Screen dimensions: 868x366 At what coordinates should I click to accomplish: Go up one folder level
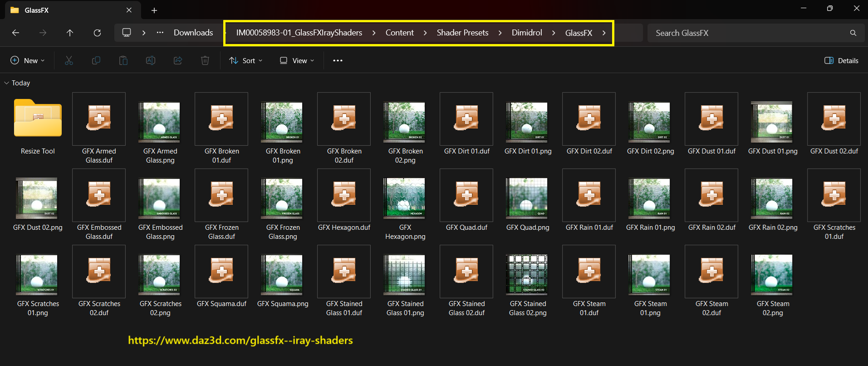70,33
